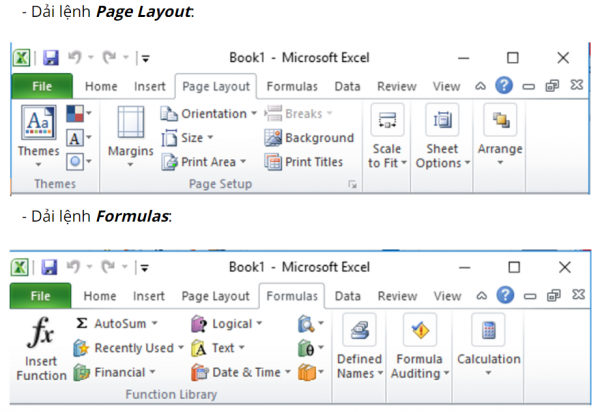Open Page Setup dialog launcher
This screenshot has height=412, width=600.
point(352,185)
